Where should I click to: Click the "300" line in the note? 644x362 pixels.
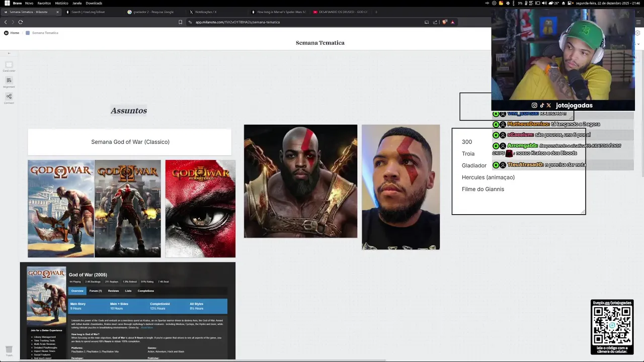tap(467, 142)
